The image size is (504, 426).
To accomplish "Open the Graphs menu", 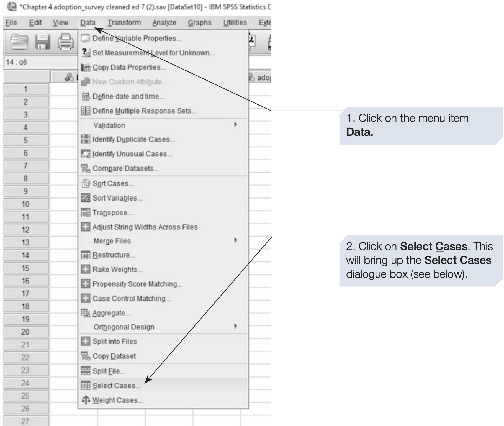I will tap(199, 23).
